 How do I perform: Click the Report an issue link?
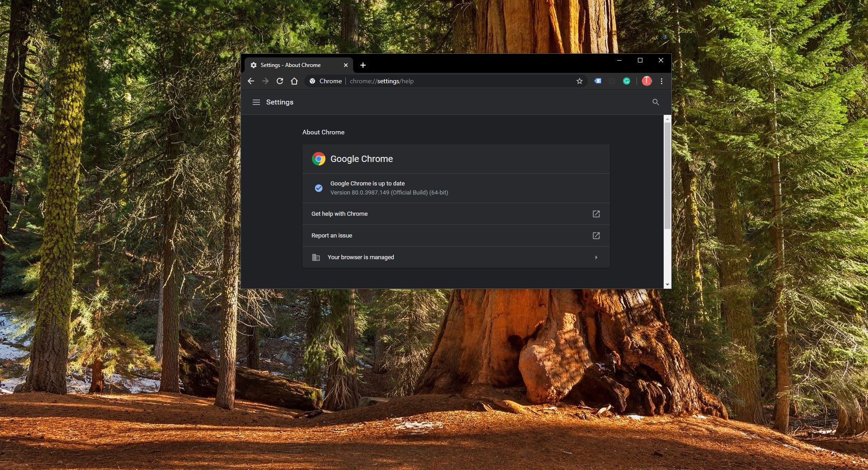(x=332, y=235)
